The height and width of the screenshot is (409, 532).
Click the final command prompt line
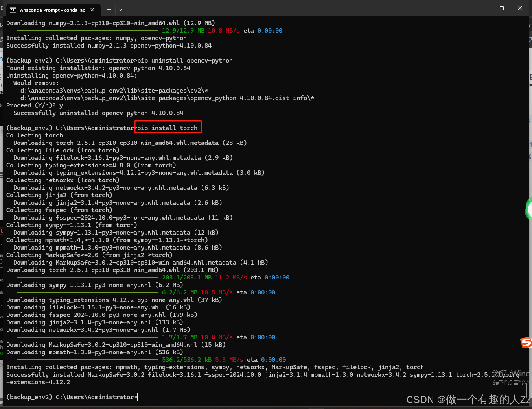click(x=72, y=397)
